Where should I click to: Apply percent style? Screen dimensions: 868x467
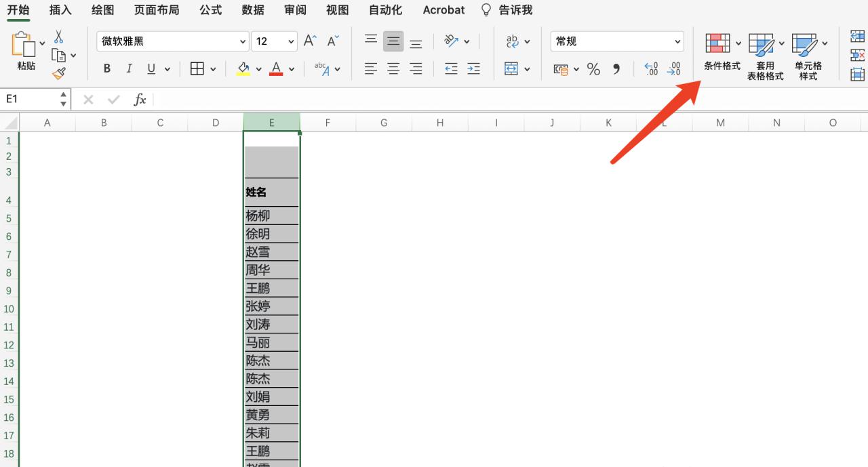tap(593, 68)
